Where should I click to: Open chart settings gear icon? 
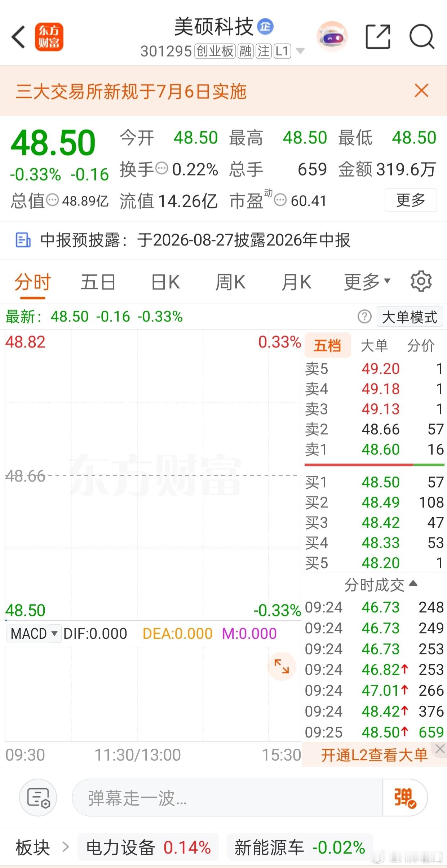click(x=421, y=282)
